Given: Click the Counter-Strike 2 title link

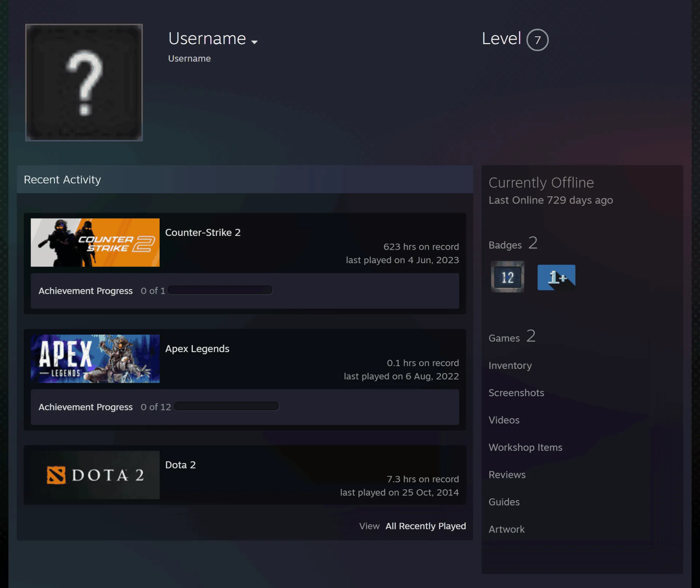Looking at the screenshot, I should (x=203, y=233).
